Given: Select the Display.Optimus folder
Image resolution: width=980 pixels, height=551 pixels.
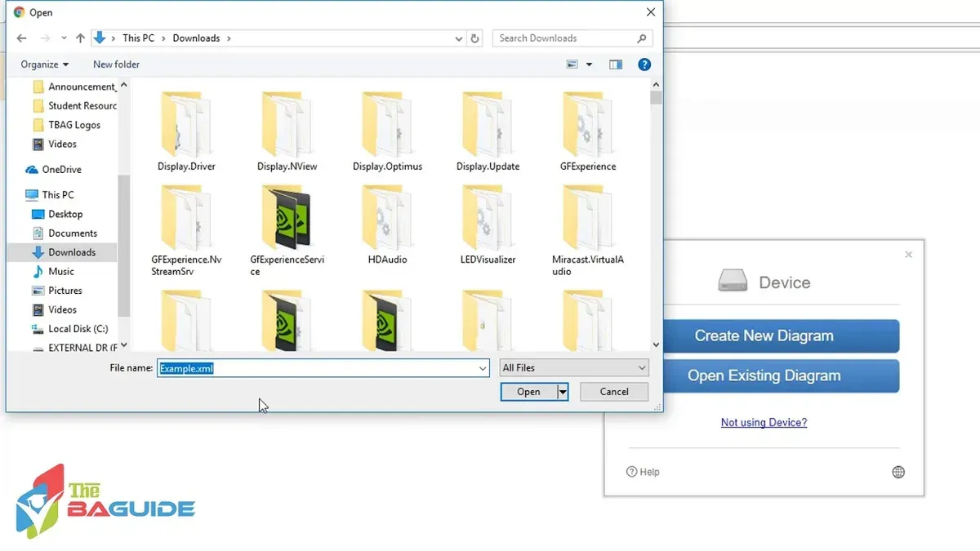Looking at the screenshot, I should click(387, 131).
